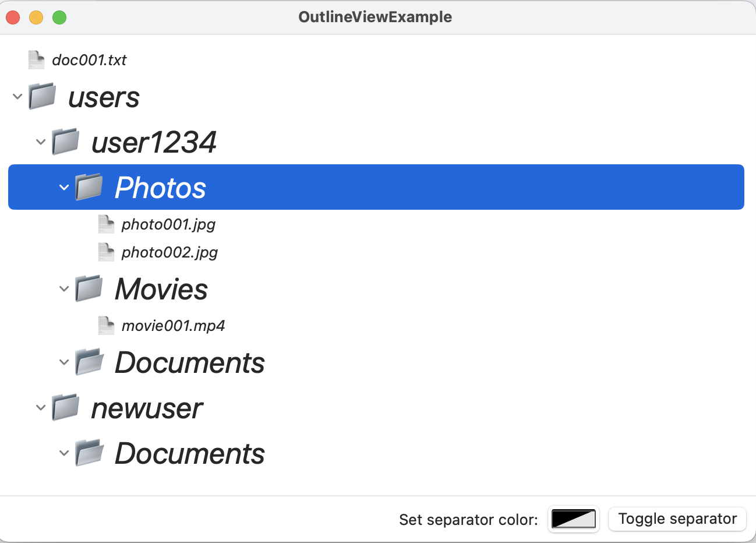The width and height of the screenshot is (756, 543).
Task: Click the users folder icon
Action: coord(41,97)
